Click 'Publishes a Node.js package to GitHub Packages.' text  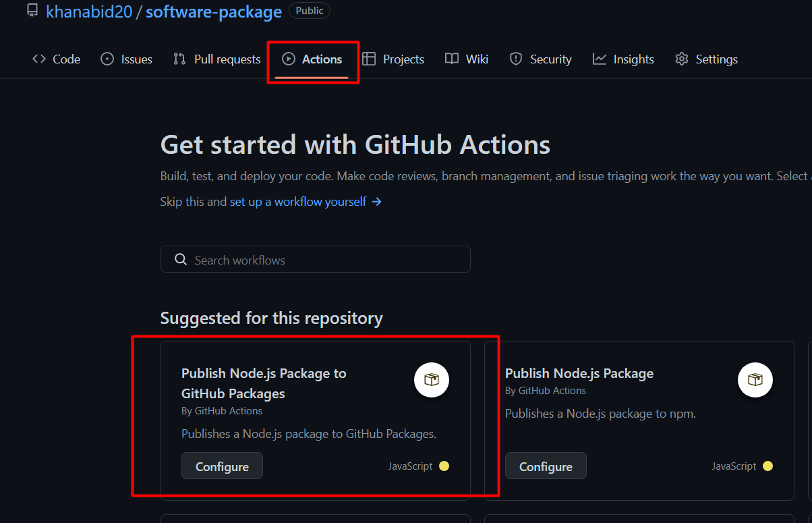[309, 434]
